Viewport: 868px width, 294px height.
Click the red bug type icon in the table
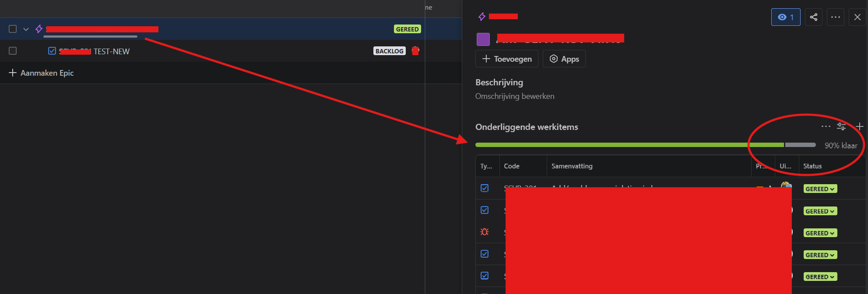tap(485, 232)
